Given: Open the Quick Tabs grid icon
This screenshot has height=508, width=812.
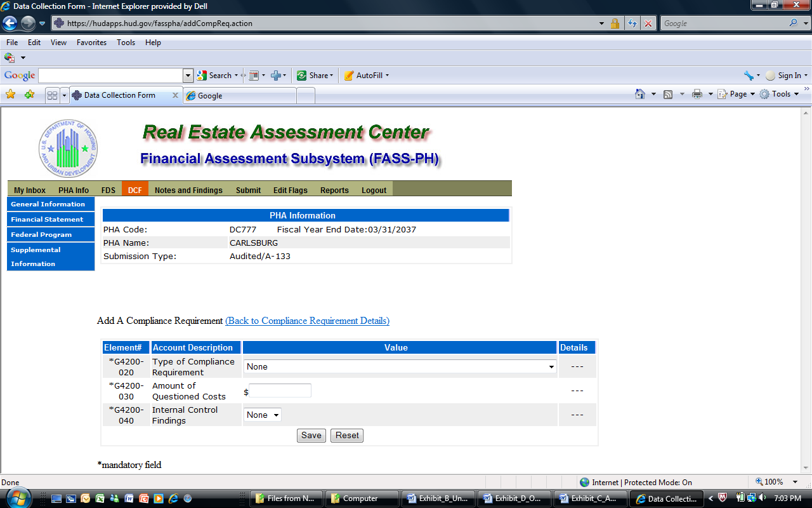Looking at the screenshot, I should (x=52, y=95).
